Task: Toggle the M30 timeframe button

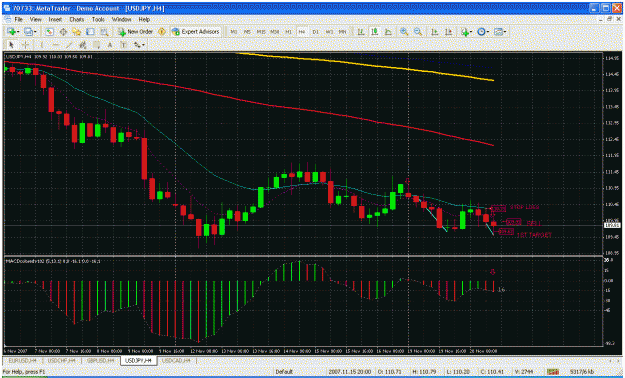Action: pyautogui.click(x=275, y=32)
